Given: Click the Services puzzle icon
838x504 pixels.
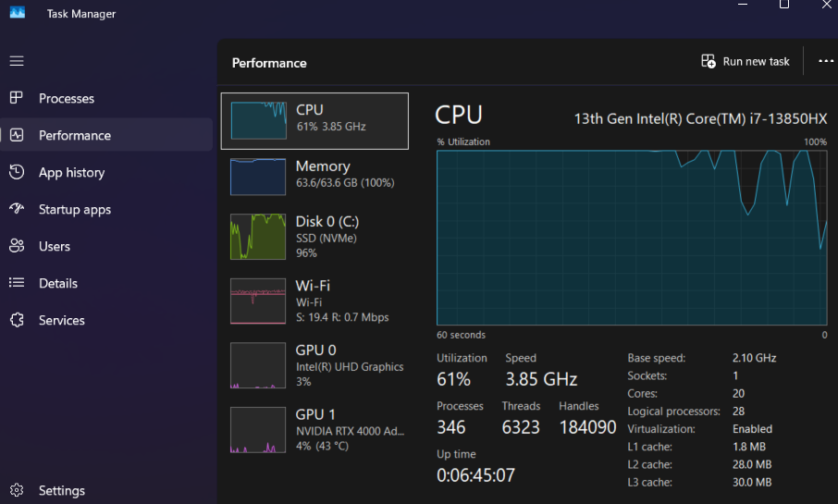Looking at the screenshot, I should [x=17, y=320].
